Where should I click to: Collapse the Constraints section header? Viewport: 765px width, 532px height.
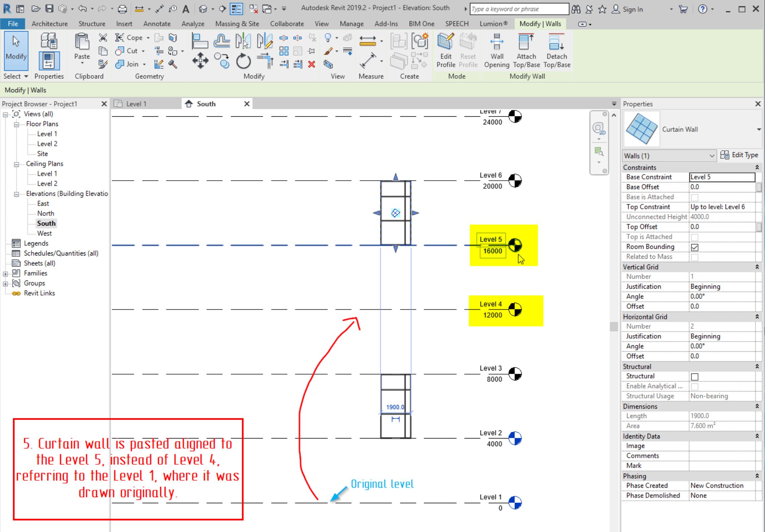pos(757,167)
